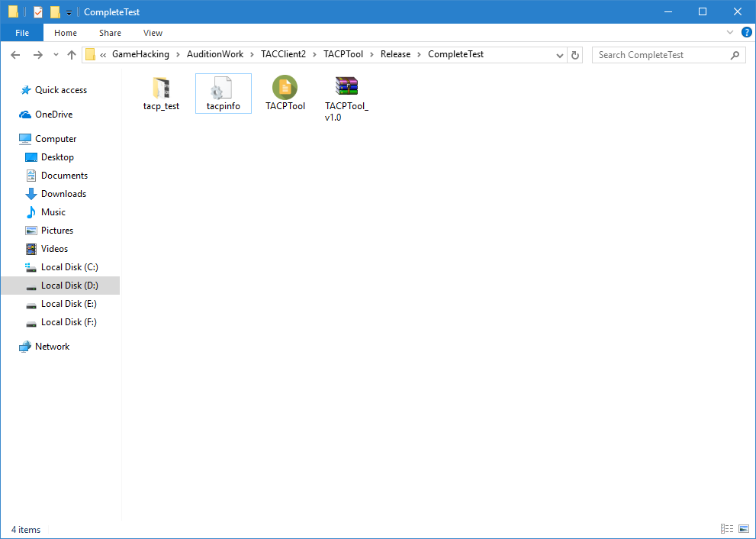Switch to the View ribbon tab
Viewport: 756px width, 539px height.
coord(153,33)
